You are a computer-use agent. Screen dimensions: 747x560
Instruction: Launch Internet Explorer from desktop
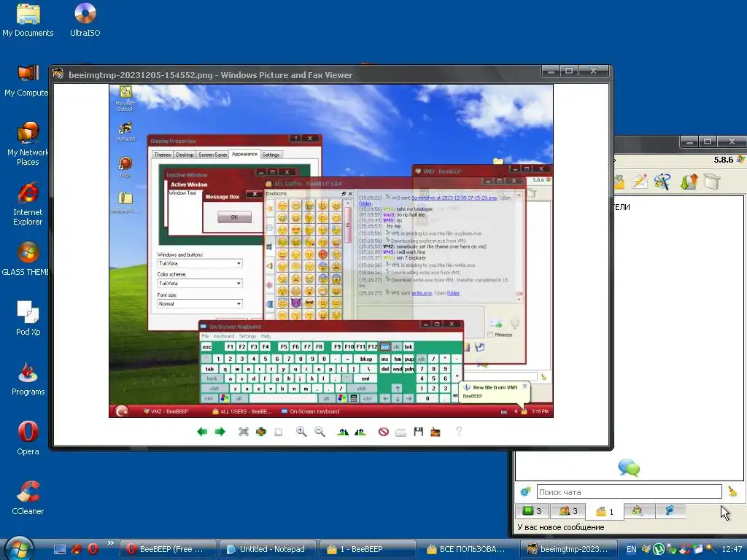(28, 203)
